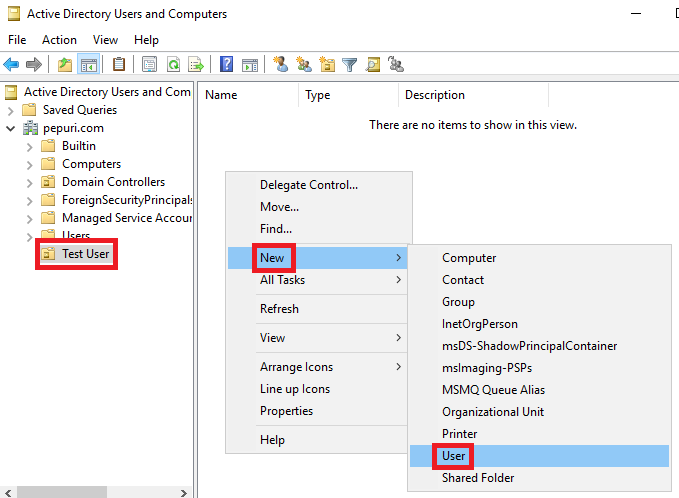The image size is (679, 498).
Task: Expand the Computers container
Action: [29, 165]
